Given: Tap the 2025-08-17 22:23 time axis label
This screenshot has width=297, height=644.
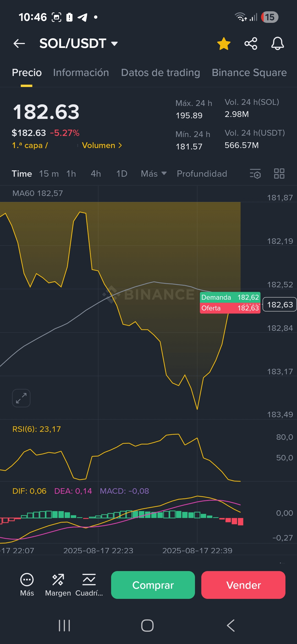Looking at the screenshot, I should point(98,550).
